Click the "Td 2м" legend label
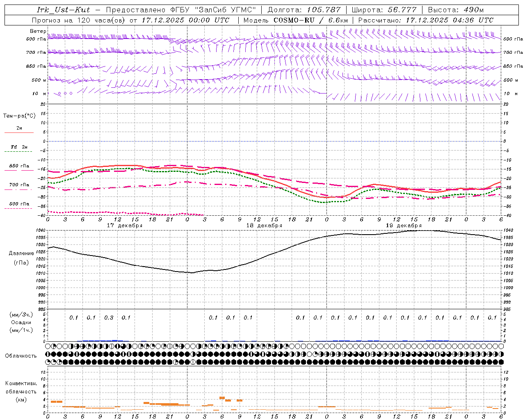This screenshot has height=420, width=525. pyautogui.click(x=19, y=147)
